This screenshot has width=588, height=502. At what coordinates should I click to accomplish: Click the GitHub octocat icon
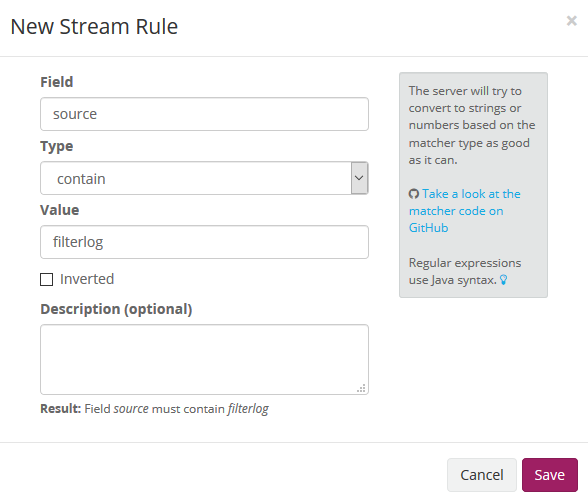pyautogui.click(x=414, y=194)
